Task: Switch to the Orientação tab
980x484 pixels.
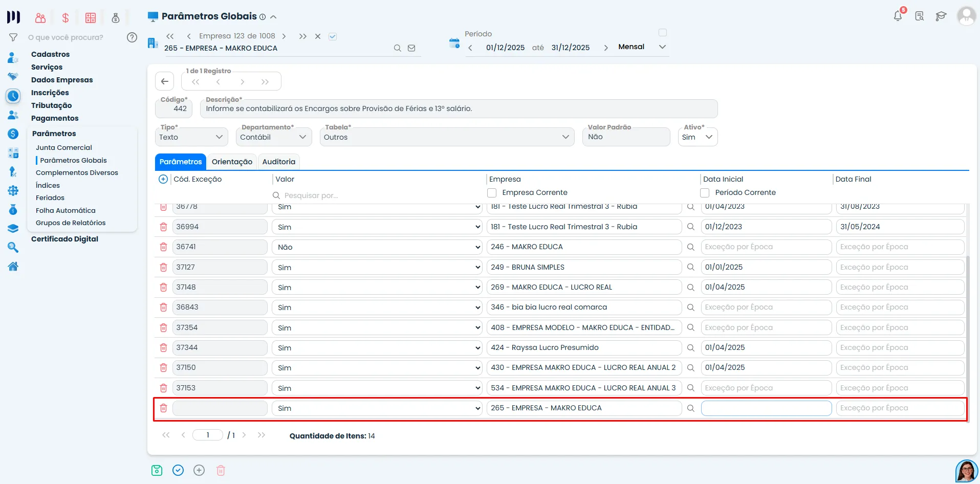Action: point(232,162)
